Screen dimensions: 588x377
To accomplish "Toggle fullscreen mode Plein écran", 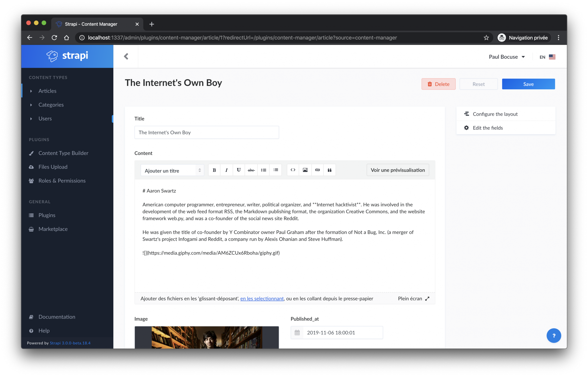I will pos(413,298).
